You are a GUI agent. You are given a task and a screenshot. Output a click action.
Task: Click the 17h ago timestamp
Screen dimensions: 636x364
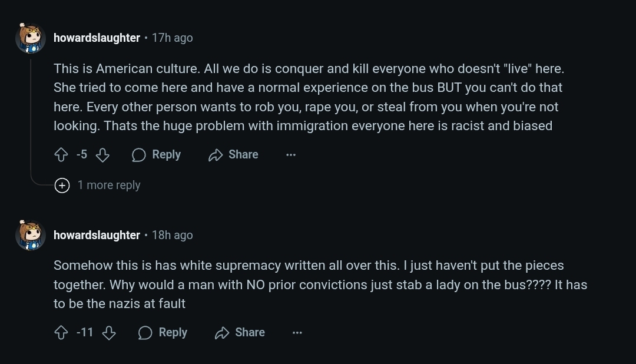click(x=172, y=38)
